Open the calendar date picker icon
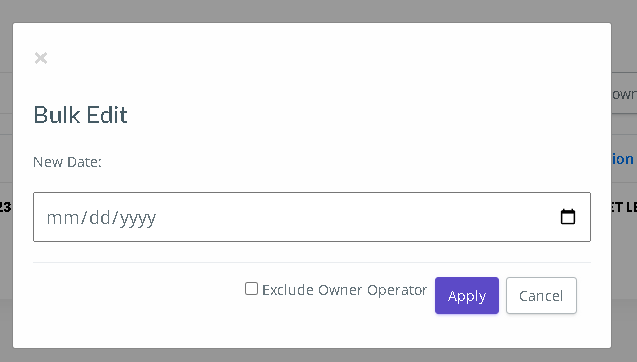Screen dimensions: 637x362 [x=568, y=217]
